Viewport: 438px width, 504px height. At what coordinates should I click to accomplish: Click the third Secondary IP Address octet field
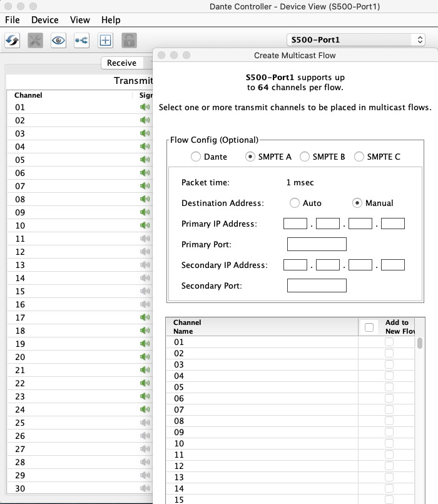tap(360, 265)
